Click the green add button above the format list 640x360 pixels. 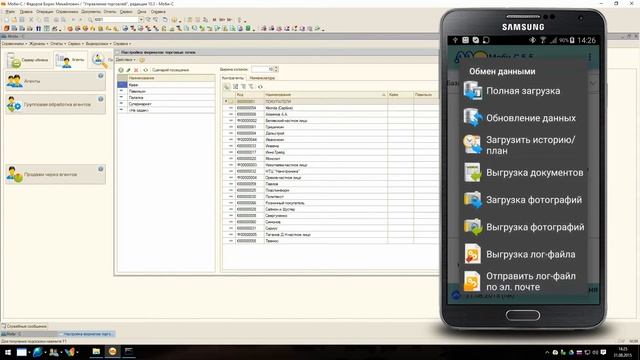pos(121,70)
